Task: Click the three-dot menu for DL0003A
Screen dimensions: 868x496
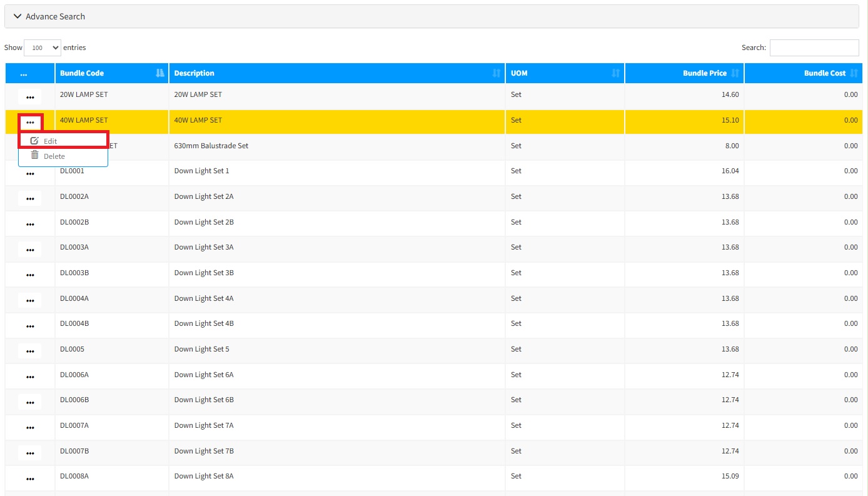Action: point(30,250)
